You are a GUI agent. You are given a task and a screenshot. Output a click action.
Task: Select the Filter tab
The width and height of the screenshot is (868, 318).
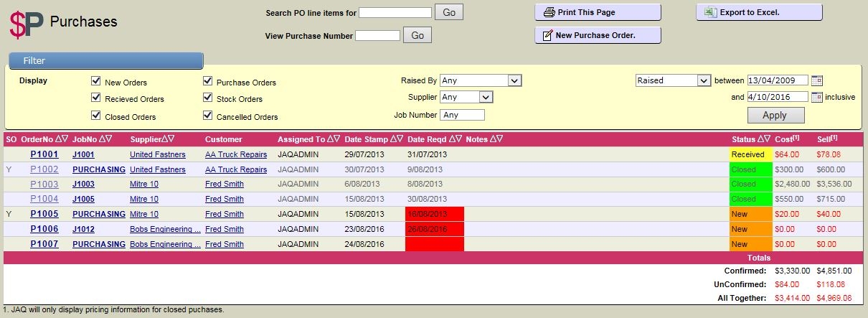point(106,61)
